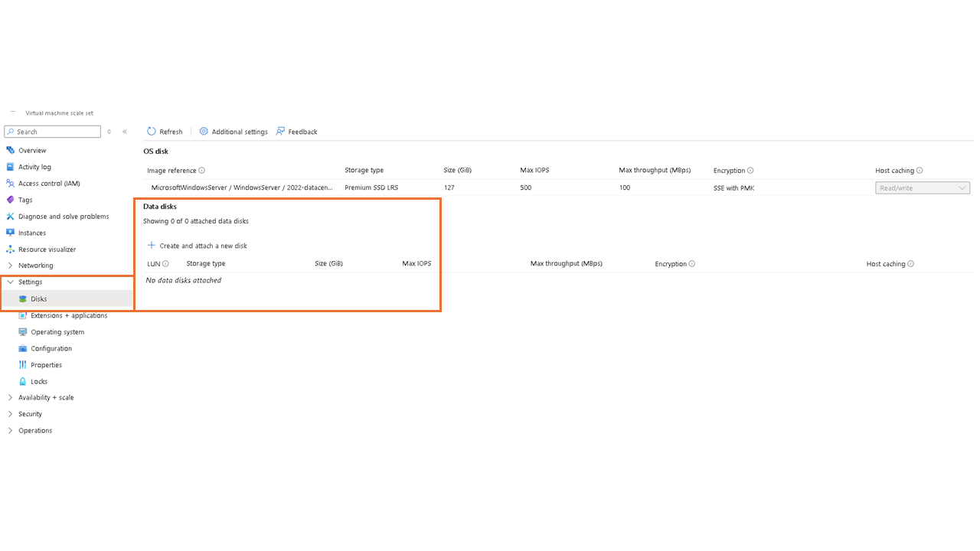Open Diagnose and solve problems
The width and height of the screenshot is (980, 551).
tap(64, 217)
